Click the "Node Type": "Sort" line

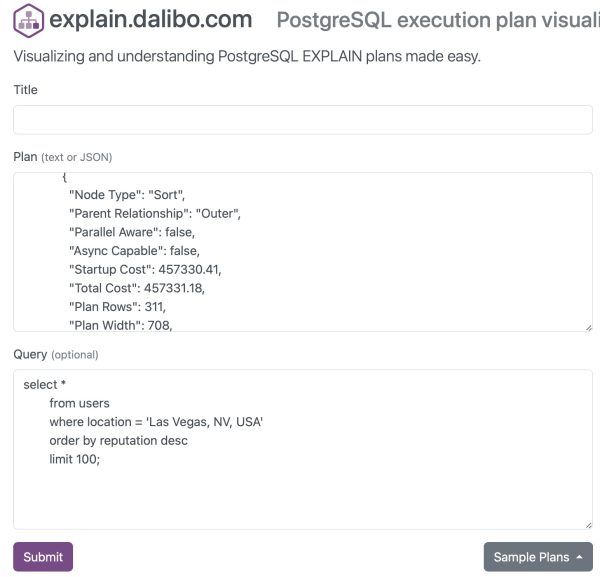pyautogui.click(x=127, y=195)
